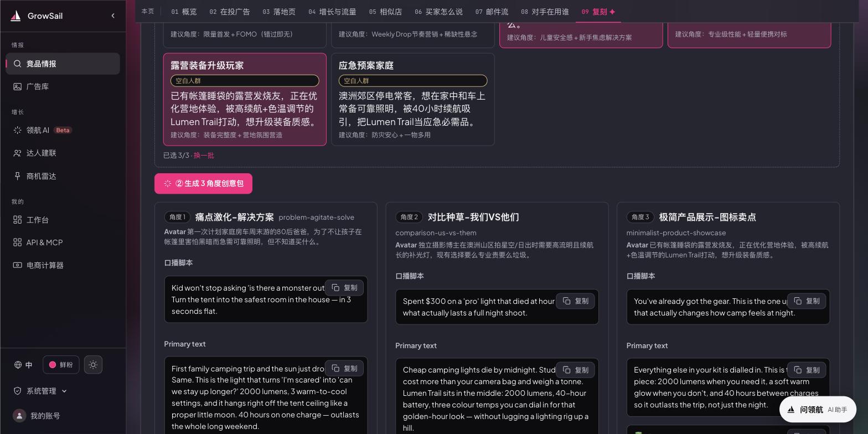The width and height of the screenshot is (868, 434).
Task: Copy the 角度1 口播脚本 text
Action: pos(344,288)
